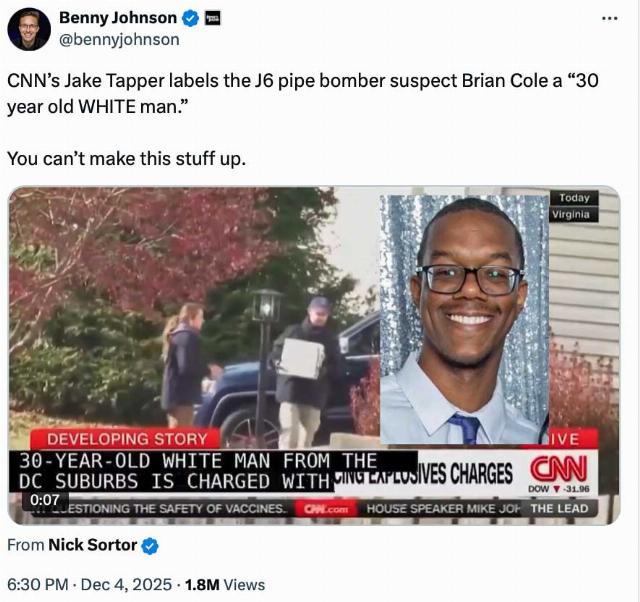This screenshot has height=602, width=640.
Task: View the 1.8M Views analytics
Action: click(225, 585)
